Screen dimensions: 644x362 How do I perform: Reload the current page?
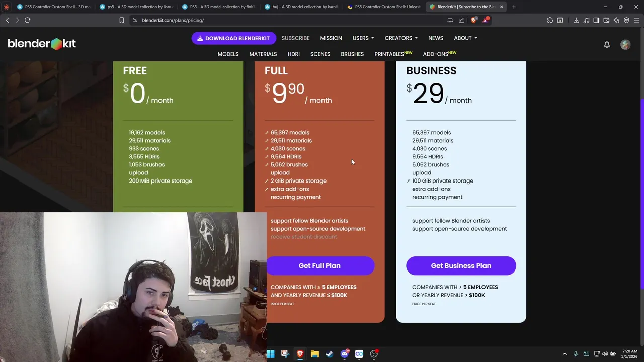point(27,20)
